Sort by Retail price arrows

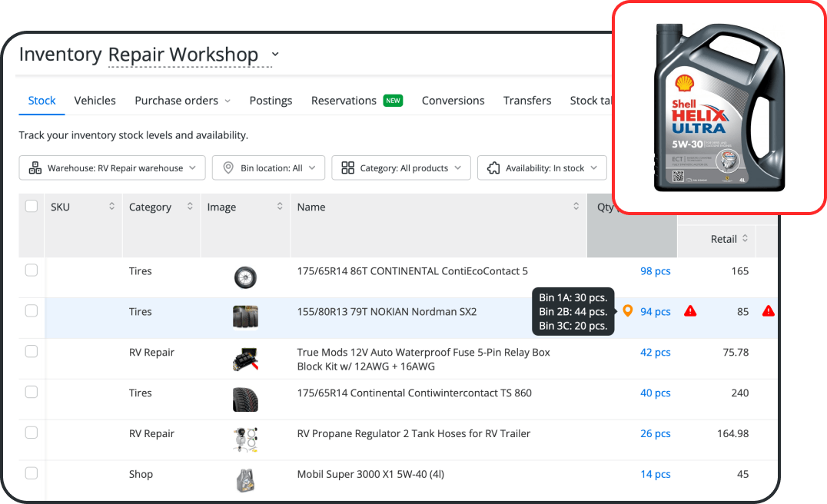[744, 239]
